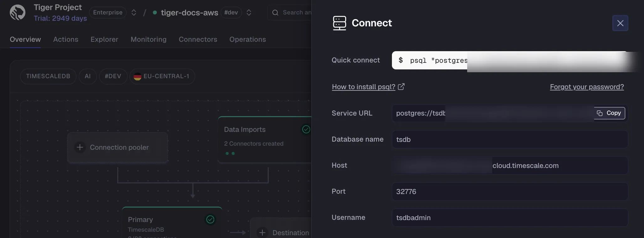The image size is (644, 238).
Task: Go to the Operations tab
Action: [x=248, y=39]
